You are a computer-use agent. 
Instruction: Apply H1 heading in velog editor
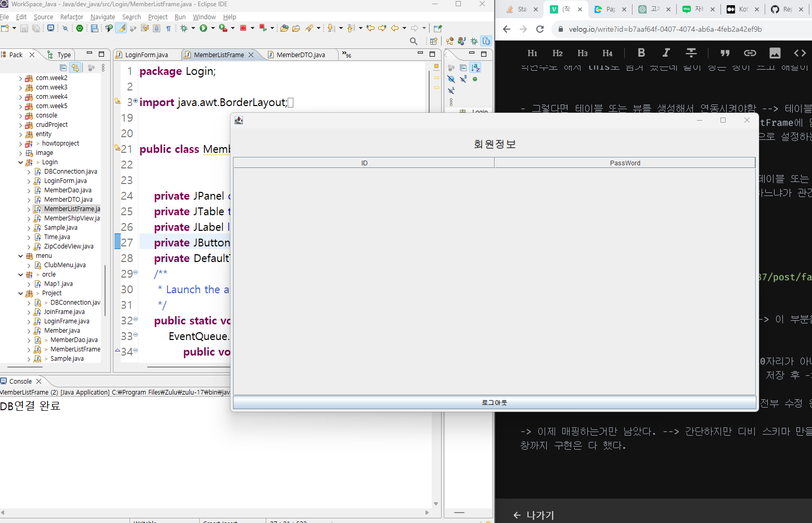coord(532,53)
